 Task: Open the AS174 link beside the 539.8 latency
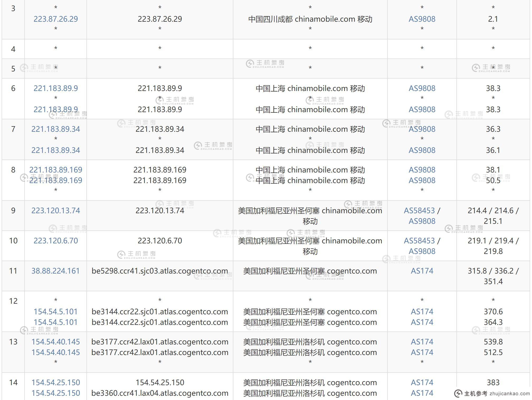[422, 342]
